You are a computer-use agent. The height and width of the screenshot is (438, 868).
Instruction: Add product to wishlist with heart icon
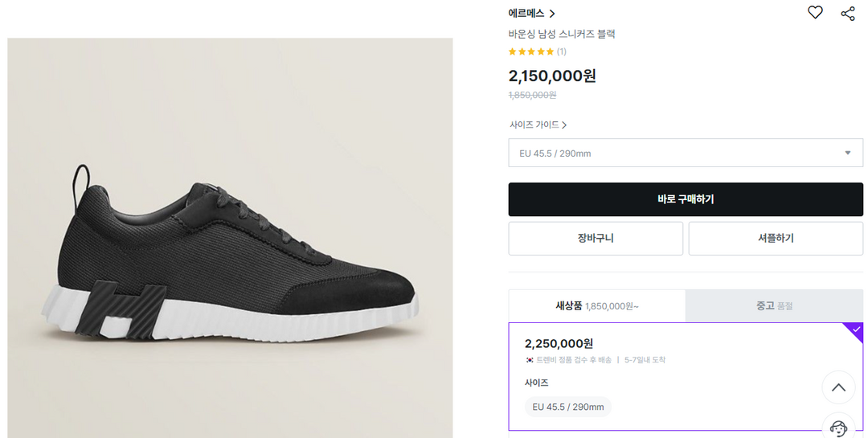[815, 12]
